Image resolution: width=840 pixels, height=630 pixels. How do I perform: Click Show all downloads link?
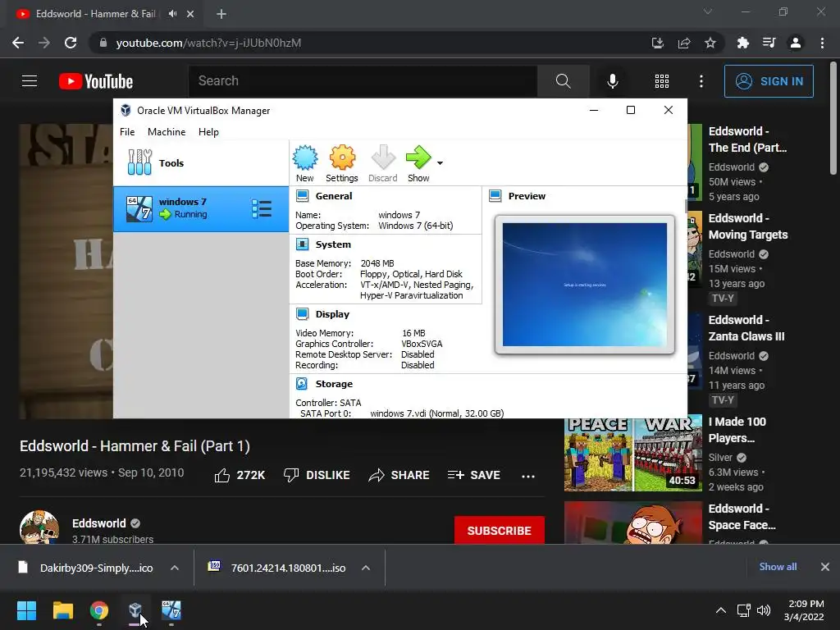point(778,567)
